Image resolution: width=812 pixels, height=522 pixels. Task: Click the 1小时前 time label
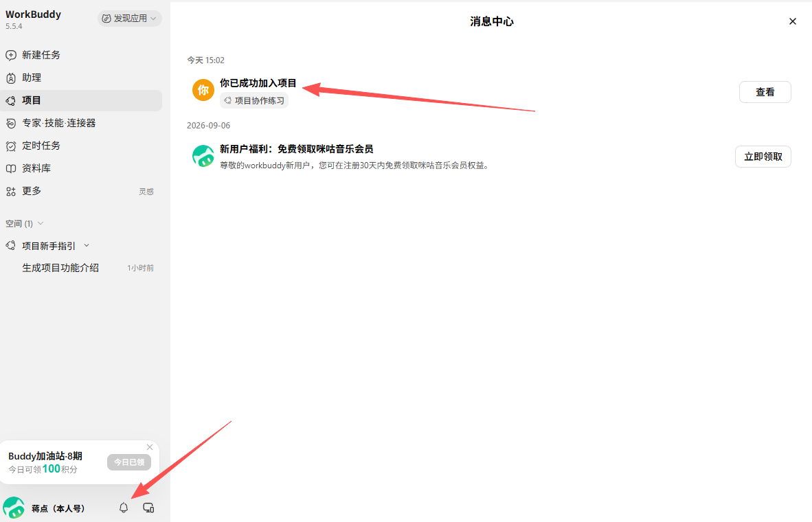tap(140, 269)
